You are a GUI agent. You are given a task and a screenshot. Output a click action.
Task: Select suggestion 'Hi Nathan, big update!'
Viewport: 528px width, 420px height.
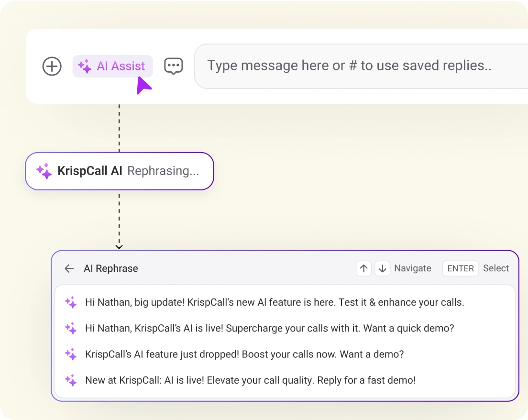(285, 302)
